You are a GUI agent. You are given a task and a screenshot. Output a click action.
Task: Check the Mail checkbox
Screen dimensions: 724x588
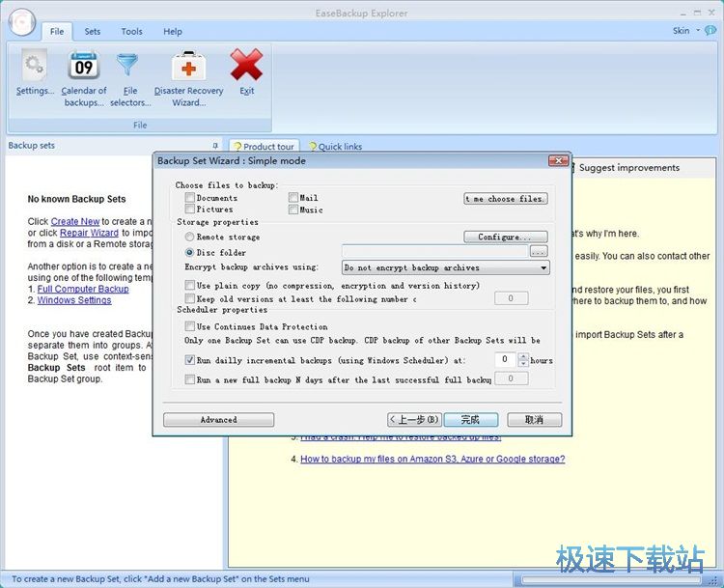pyautogui.click(x=293, y=198)
